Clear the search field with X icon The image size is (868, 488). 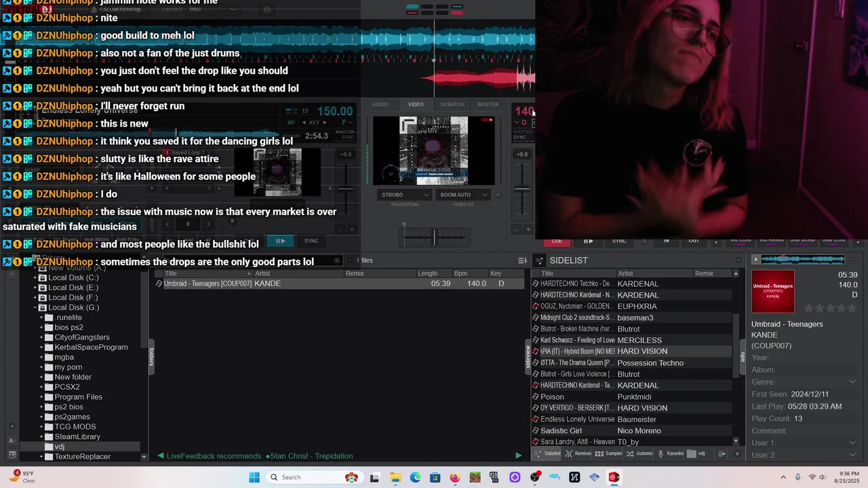[337, 260]
